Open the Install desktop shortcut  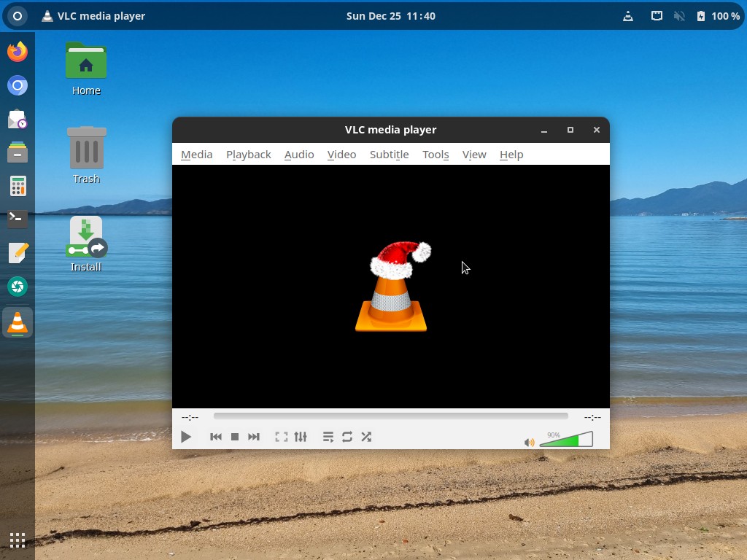coord(86,244)
